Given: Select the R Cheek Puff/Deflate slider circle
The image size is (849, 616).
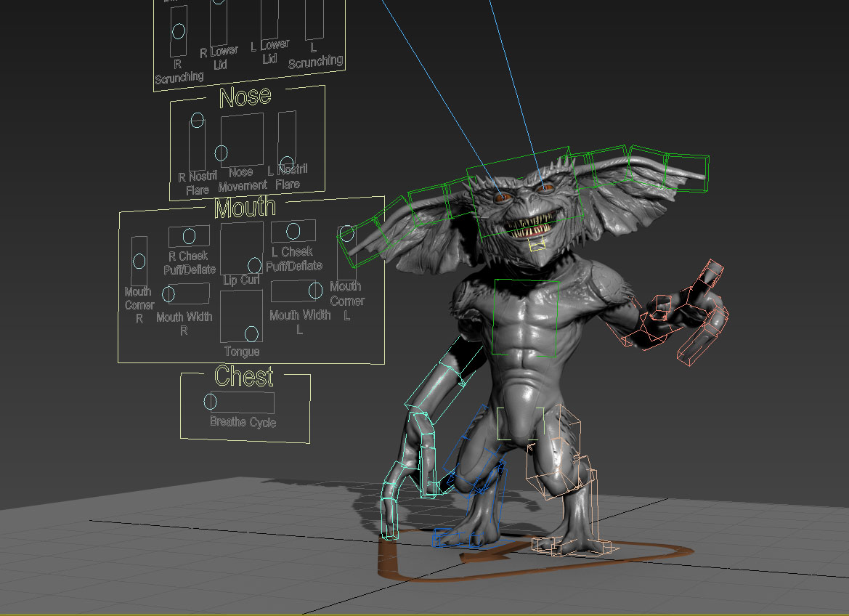Looking at the screenshot, I should (x=189, y=236).
